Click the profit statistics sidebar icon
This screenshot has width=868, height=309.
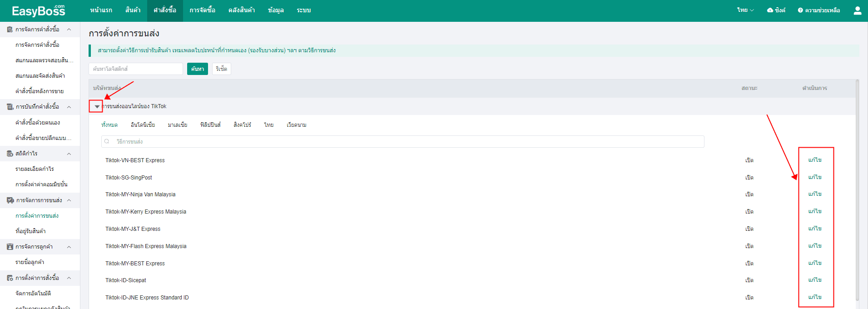[x=10, y=154]
